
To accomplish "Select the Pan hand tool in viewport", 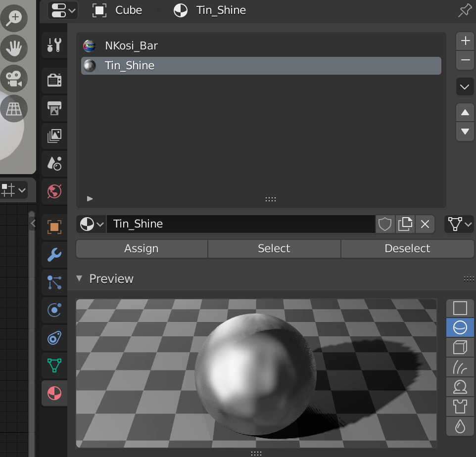I will point(14,48).
